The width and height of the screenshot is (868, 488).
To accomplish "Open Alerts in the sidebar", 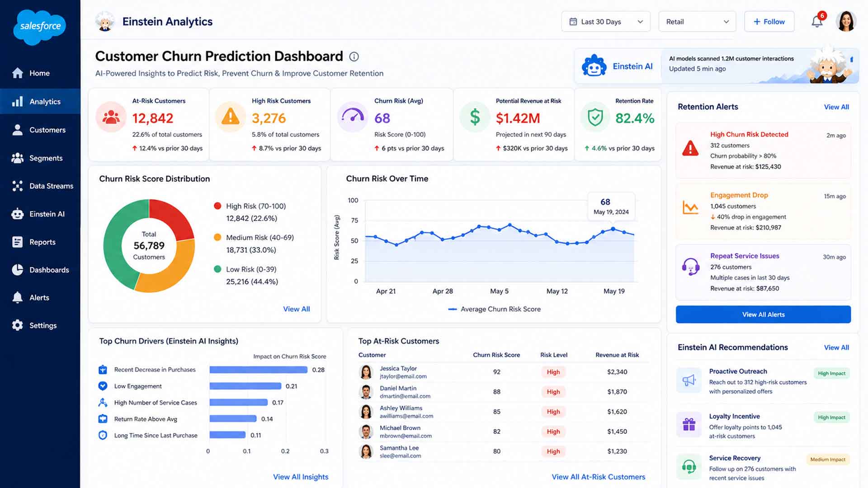I will coord(40,298).
